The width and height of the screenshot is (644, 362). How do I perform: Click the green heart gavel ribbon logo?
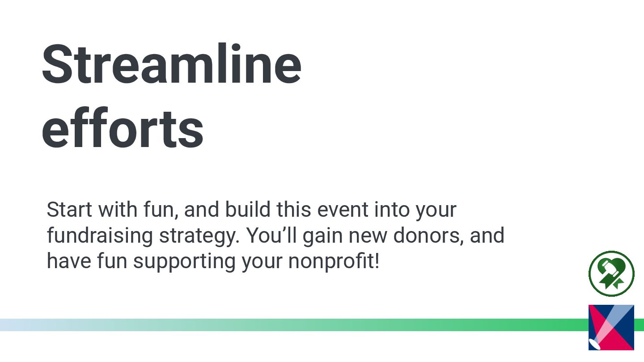click(611, 274)
